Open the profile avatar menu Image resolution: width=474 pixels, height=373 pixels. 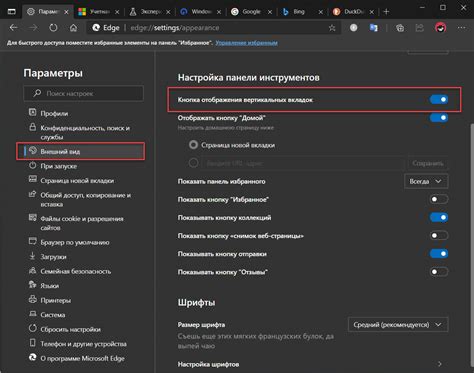pos(441,28)
